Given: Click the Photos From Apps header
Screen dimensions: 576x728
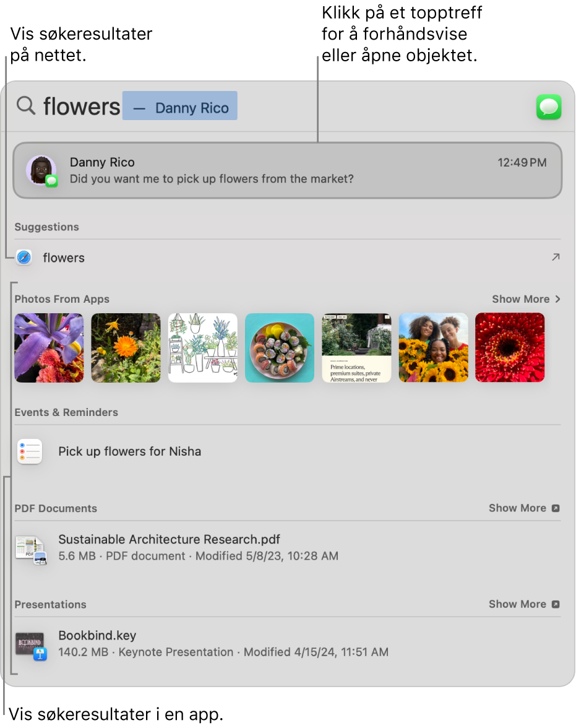Looking at the screenshot, I should 62,299.
